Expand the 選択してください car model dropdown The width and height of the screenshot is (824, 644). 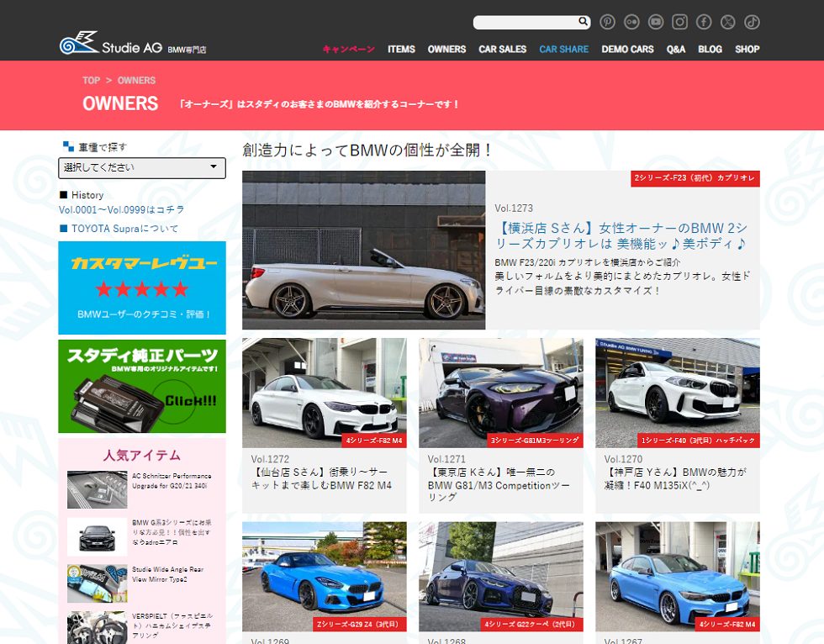point(142,167)
